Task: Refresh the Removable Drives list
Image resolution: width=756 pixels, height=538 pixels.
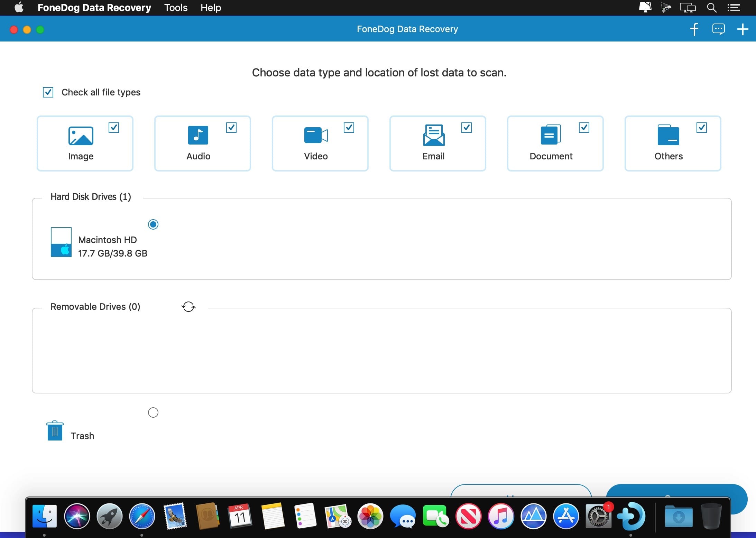Action: pos(188,307)
